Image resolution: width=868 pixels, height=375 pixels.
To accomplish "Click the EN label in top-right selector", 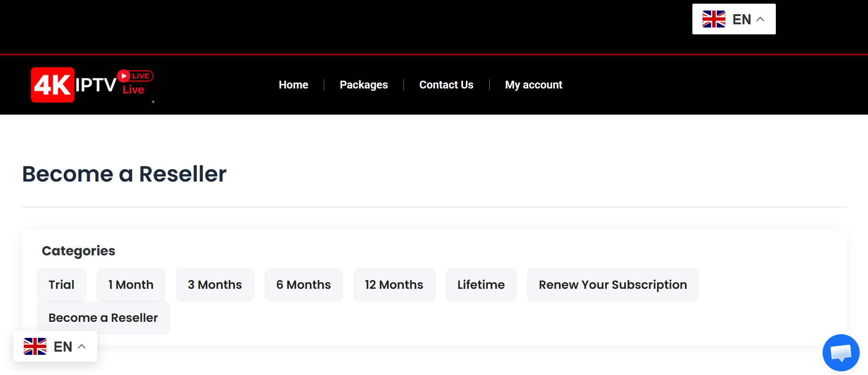I will (741, 19).
